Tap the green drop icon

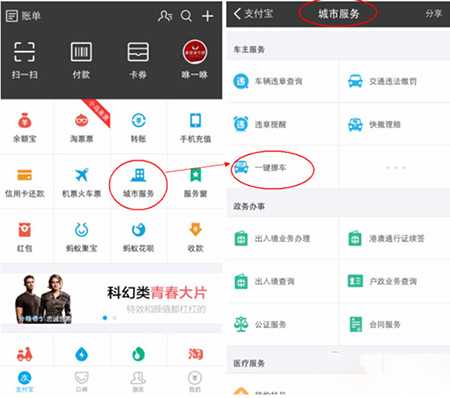point(138,354)
